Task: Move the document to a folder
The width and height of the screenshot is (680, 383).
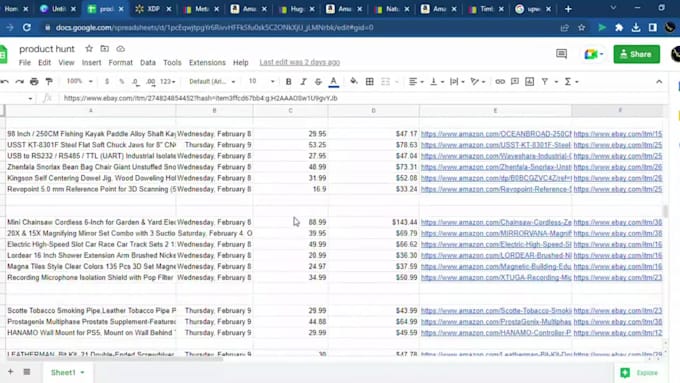Action: pyautogui.click(x=105, y=49)
